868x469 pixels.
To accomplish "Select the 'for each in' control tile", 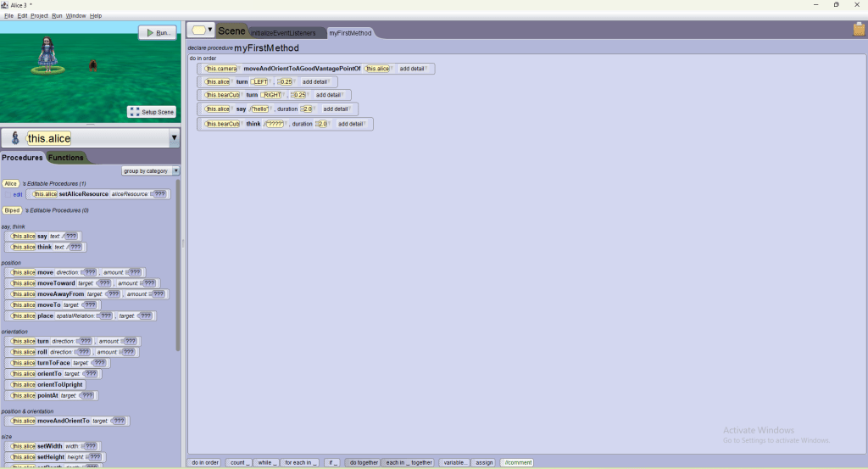I will (299, 462).
